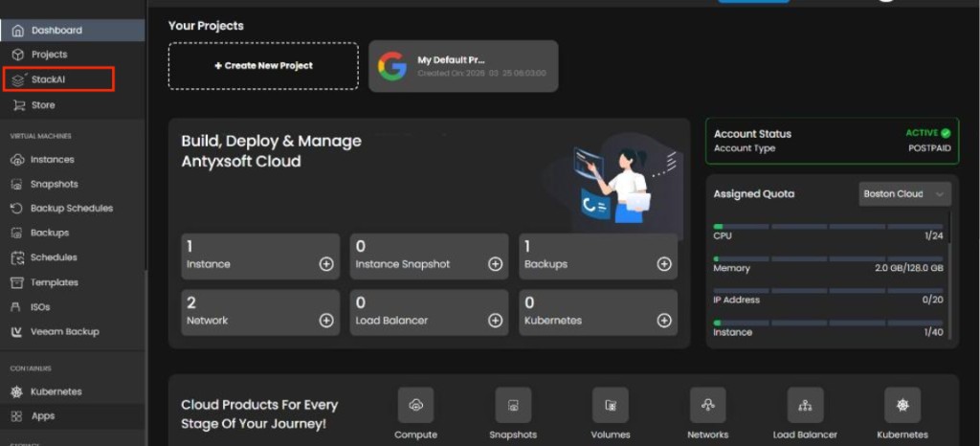Click the ISOs sidebar icon
Image resolution: width=980 pixels, height=446 pixels.
tap(17, 307)
